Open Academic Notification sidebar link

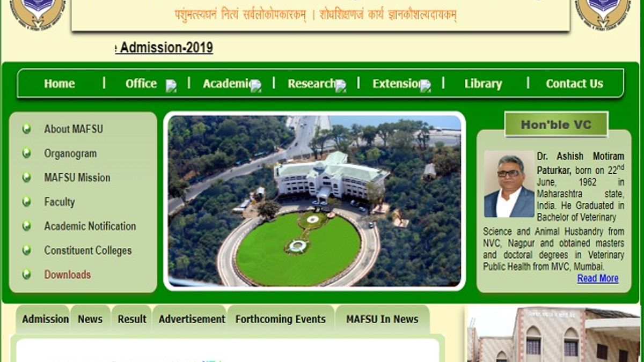tap(90, 226)
